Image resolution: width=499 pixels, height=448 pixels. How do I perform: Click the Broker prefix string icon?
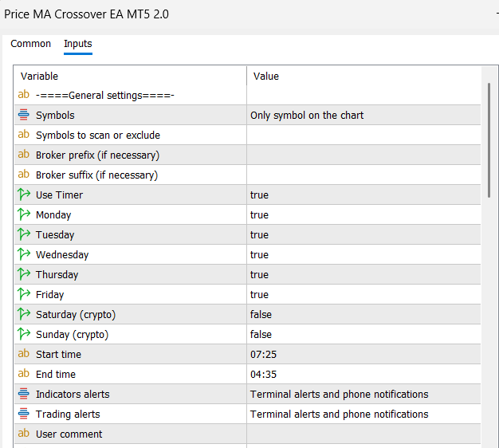(x=23, y=155)
